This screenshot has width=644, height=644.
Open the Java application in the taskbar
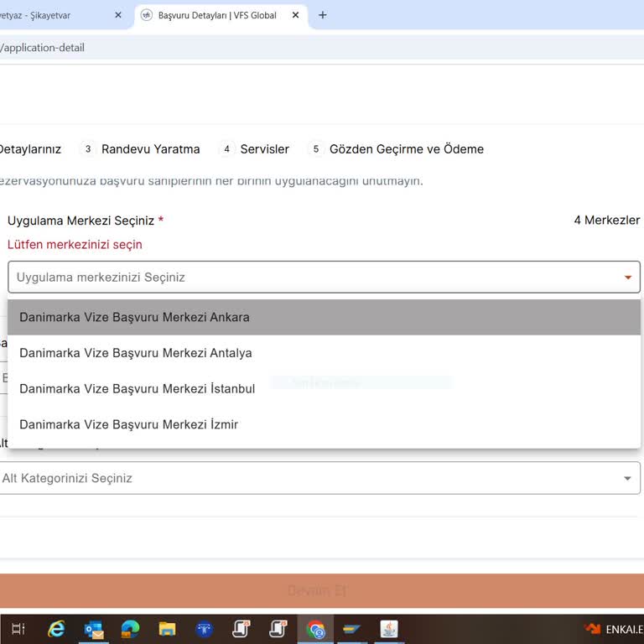click(389, 629)
